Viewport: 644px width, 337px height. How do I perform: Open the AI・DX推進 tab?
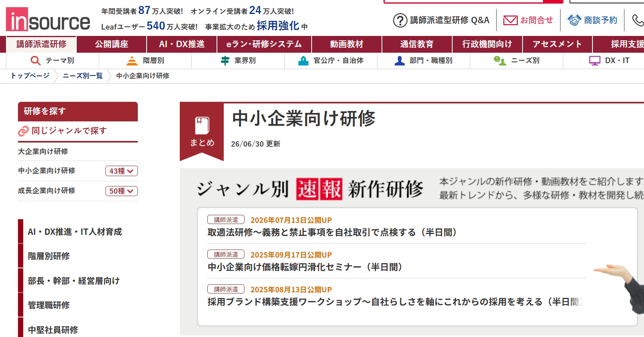tap(182, 44)
